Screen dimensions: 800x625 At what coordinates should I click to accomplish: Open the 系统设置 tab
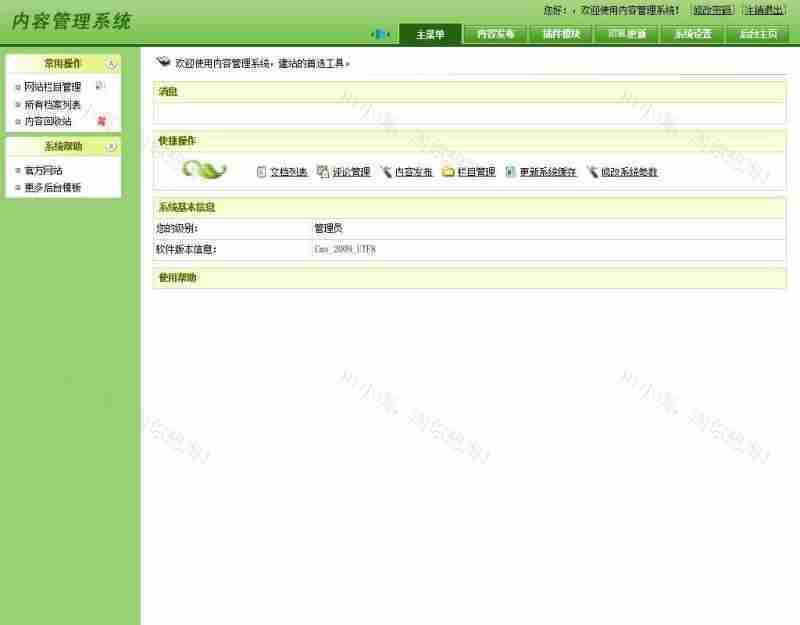692,34
